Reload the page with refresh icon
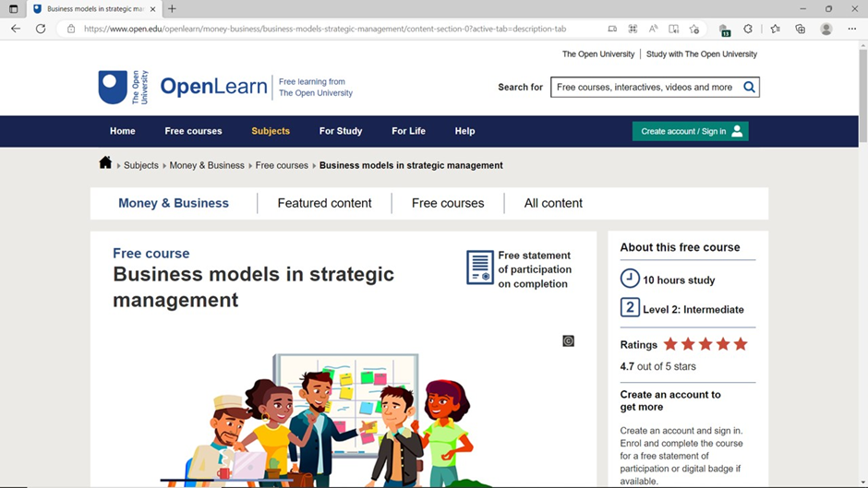 tap(41, 29)
